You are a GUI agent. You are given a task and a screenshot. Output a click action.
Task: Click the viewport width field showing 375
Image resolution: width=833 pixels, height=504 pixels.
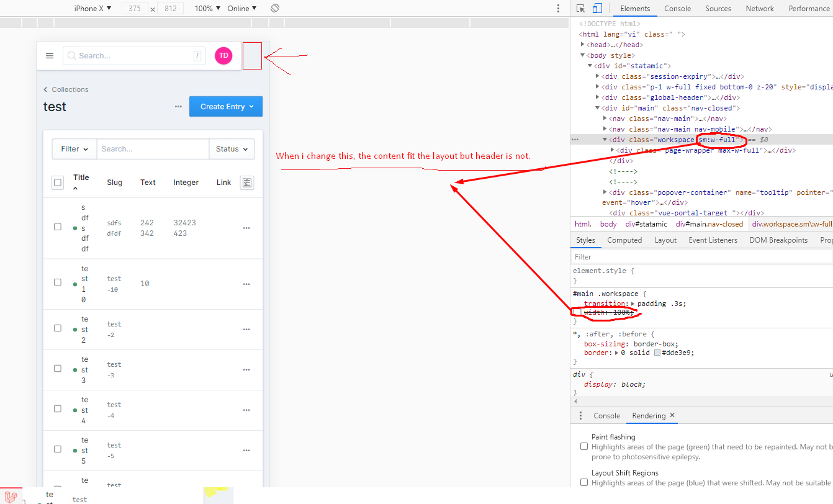(x=135, y=9)
